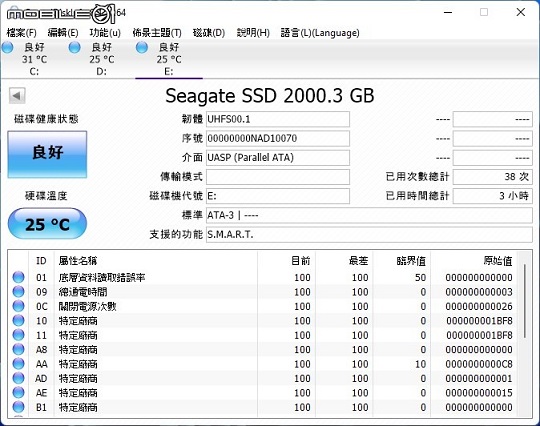Click the 25 °C temperature button
This screenshot has height=426, width=540.
click(x=47, y=224)
